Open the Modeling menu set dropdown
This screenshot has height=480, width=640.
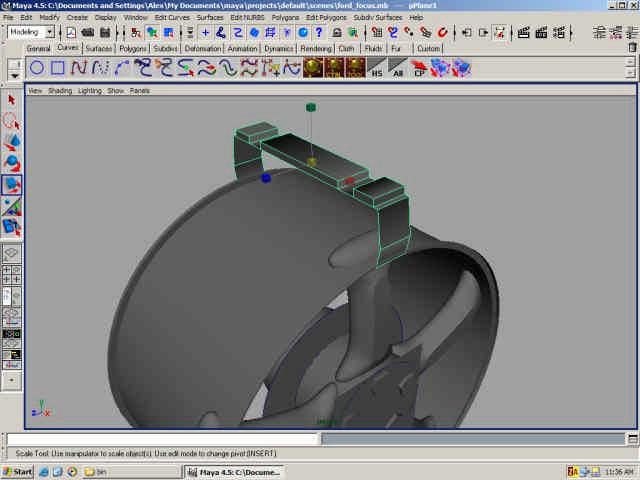31,32
